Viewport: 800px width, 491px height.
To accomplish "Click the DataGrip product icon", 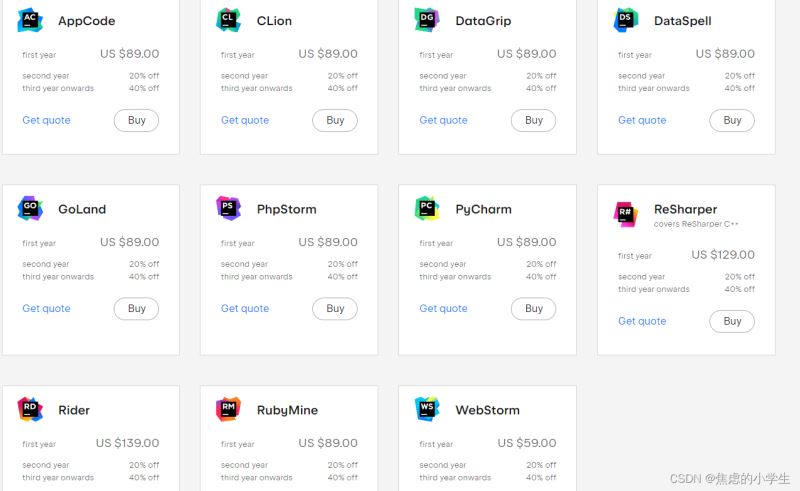I will tap(427, 20).
